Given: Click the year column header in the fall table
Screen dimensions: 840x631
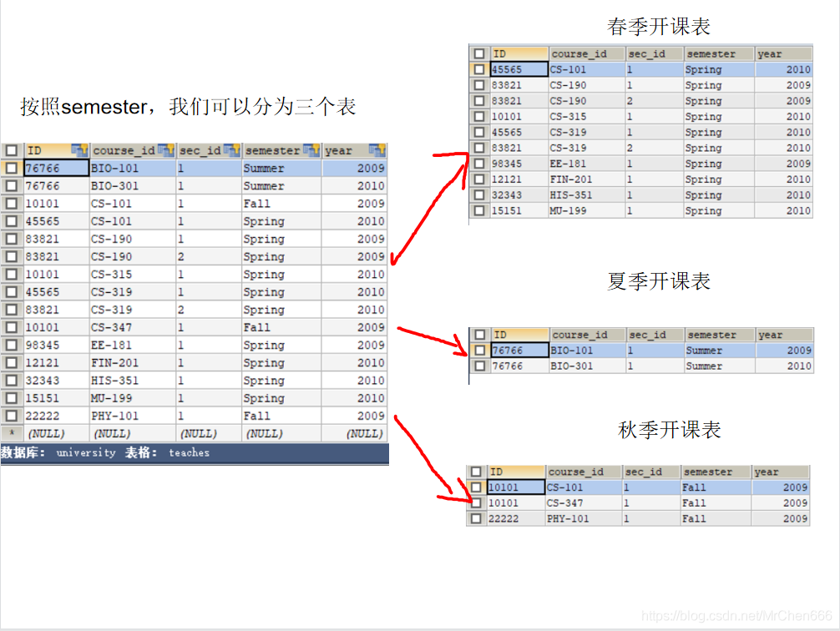Looking at the screenshot, I should pyautogui.click(x=781, y=472).
